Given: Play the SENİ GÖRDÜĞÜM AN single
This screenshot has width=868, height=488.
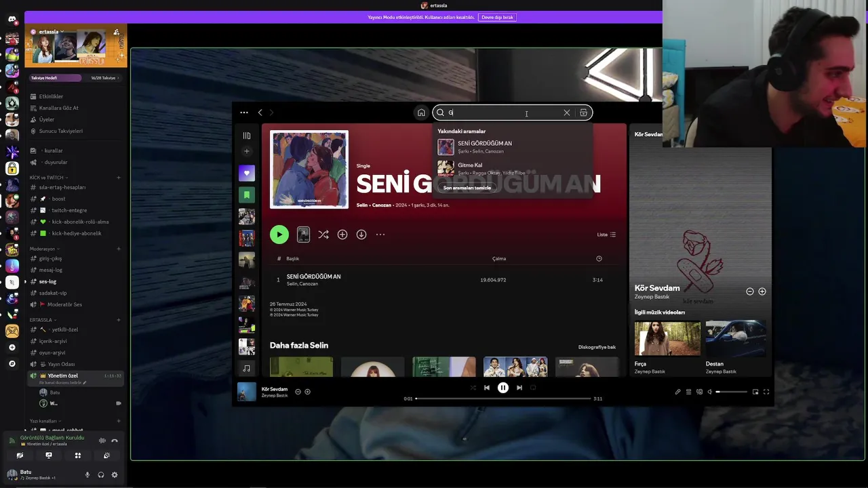Looking at the screenshot, I should pos(279,235).
